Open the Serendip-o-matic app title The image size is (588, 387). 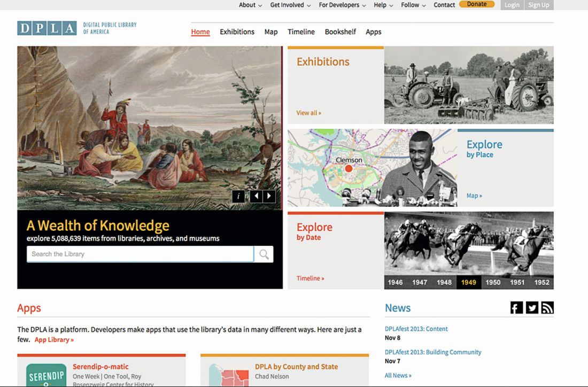(x=100, y=367)
